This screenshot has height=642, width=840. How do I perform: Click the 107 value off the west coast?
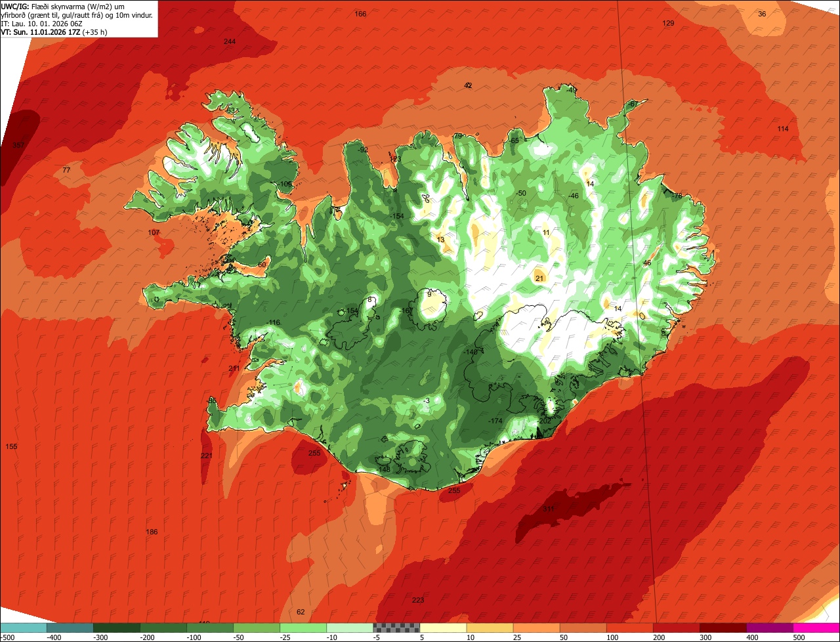click(154, 232)
